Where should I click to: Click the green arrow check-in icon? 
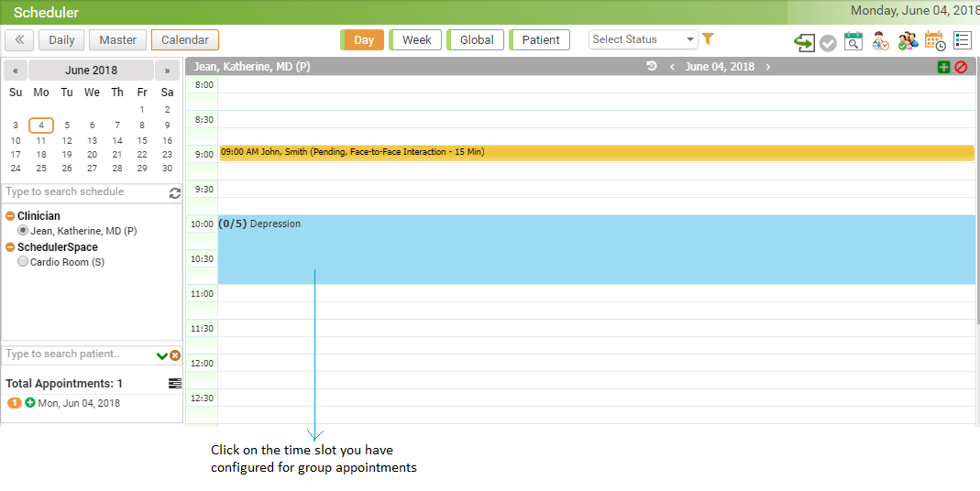click(x=804, y=42)
